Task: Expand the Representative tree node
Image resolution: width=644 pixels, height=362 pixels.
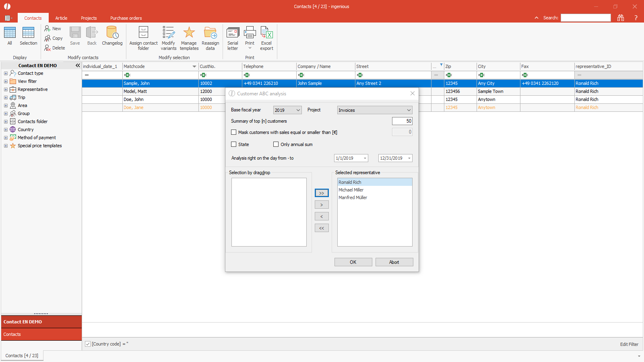Action: click(6, 89)
